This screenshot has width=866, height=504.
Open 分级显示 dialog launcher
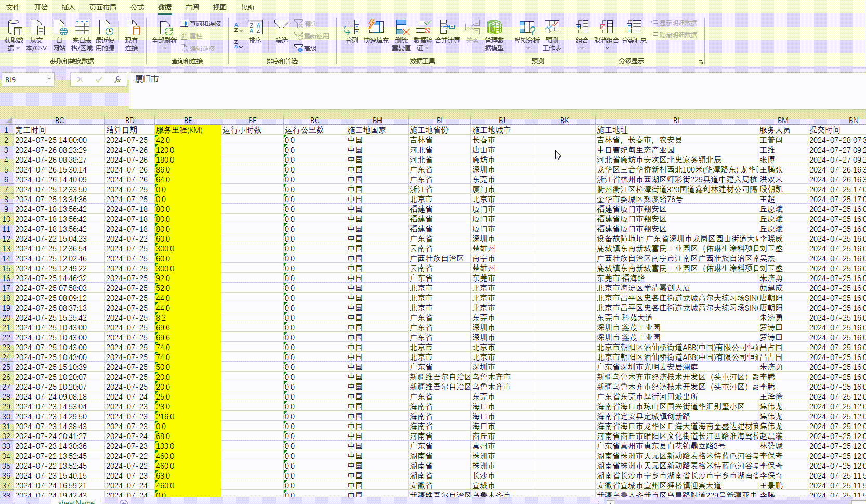pyautogui.click(x=701, y=62)
